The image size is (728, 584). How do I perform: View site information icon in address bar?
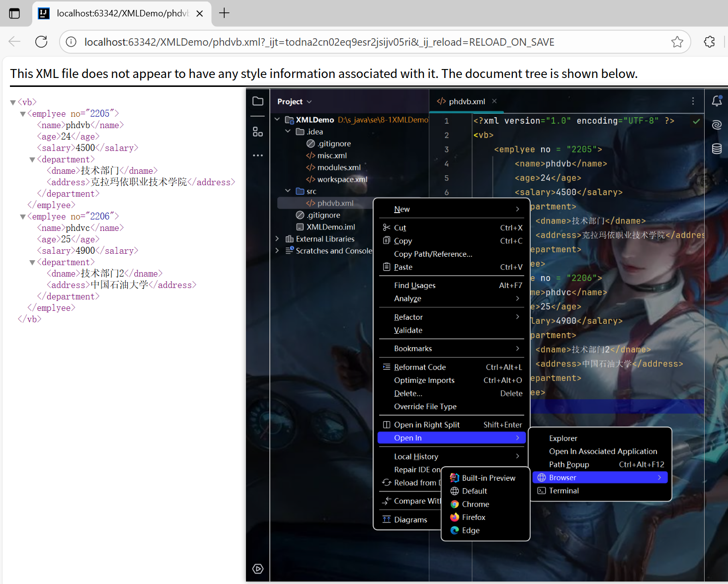coord(71,42)
